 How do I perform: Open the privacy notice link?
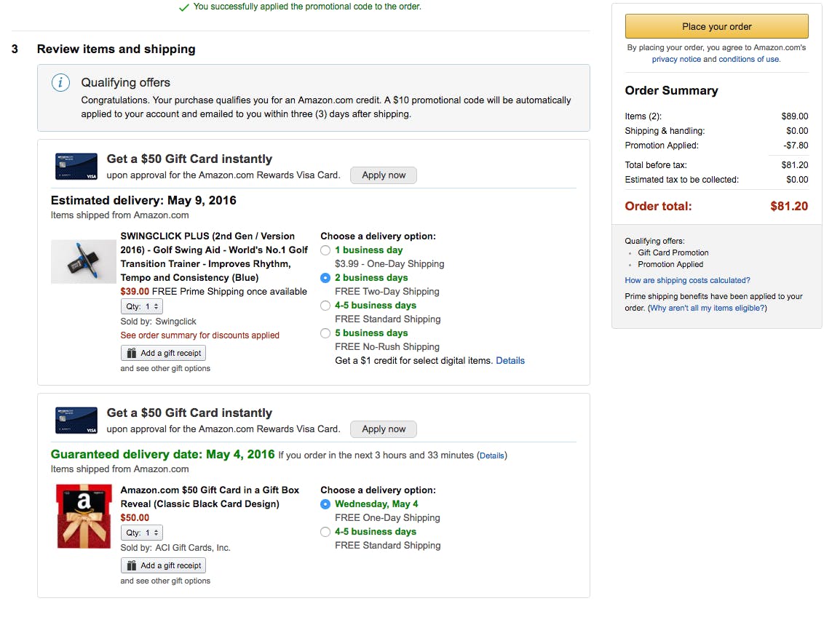[676, 60]
